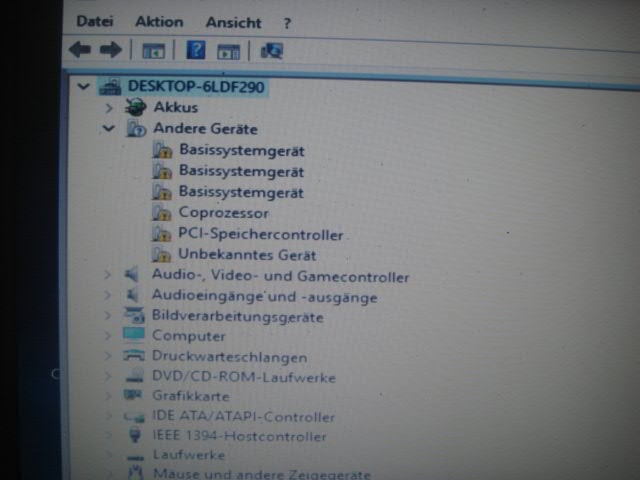
Task: Click warning icon of second Basissystemgerät
Action: (162, 170)
